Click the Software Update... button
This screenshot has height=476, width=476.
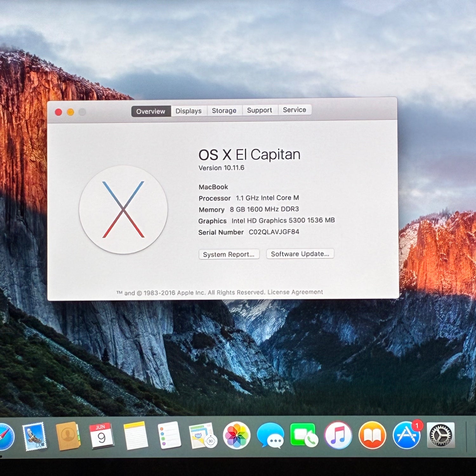coord(300,254)
